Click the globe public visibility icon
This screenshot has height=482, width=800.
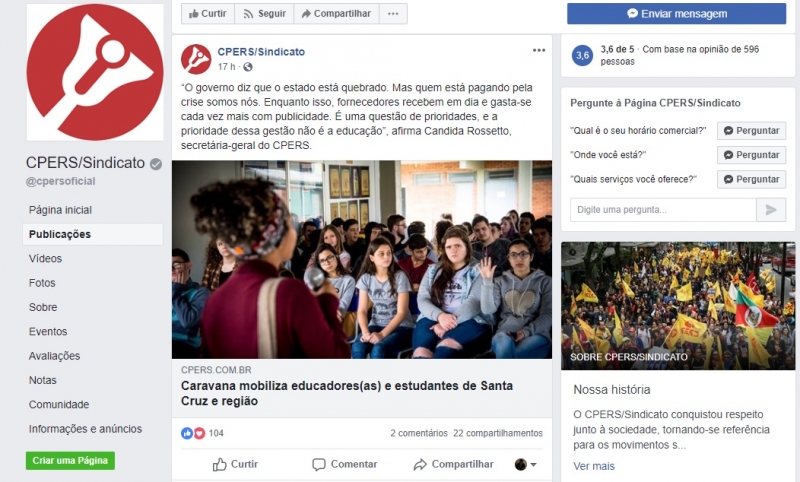[247, 67]
